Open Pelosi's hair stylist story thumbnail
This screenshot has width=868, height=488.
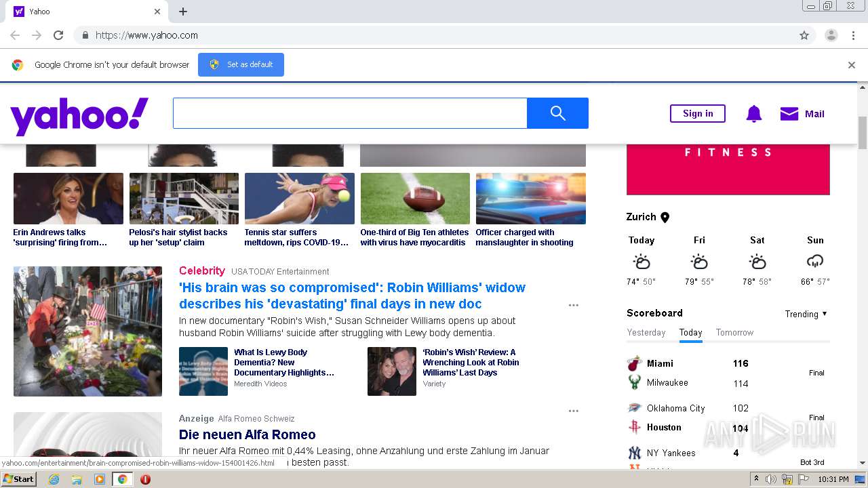pyautogui.click(x=184, y=199)
